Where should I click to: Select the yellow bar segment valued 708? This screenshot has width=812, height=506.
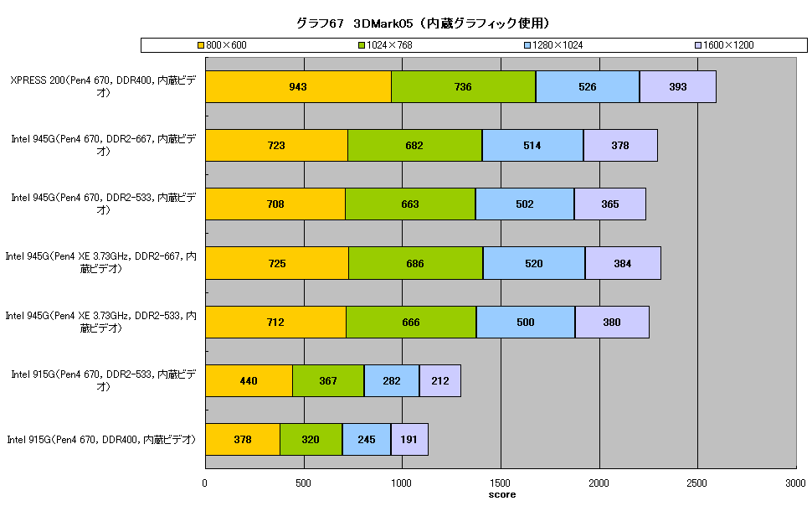point(275,204)
